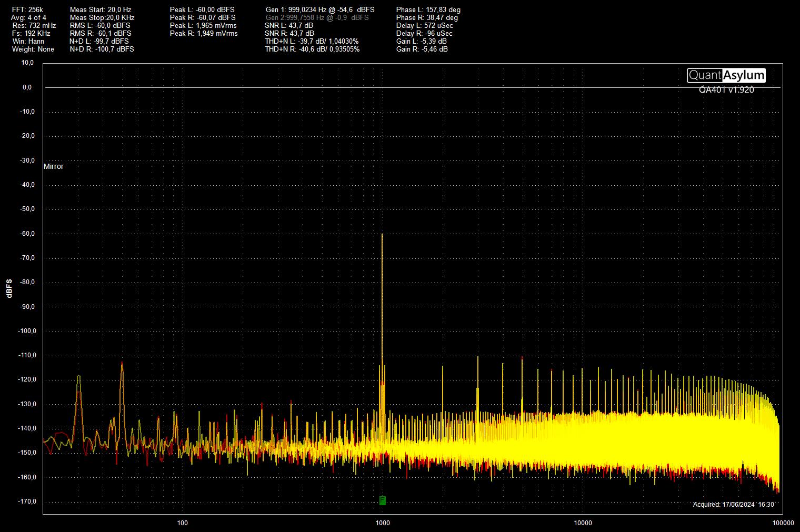The width and height of the screenshot is (800, 532).
Task: Click the Gen 1: 999,0234 Hz line
Action: coord(320,9)
